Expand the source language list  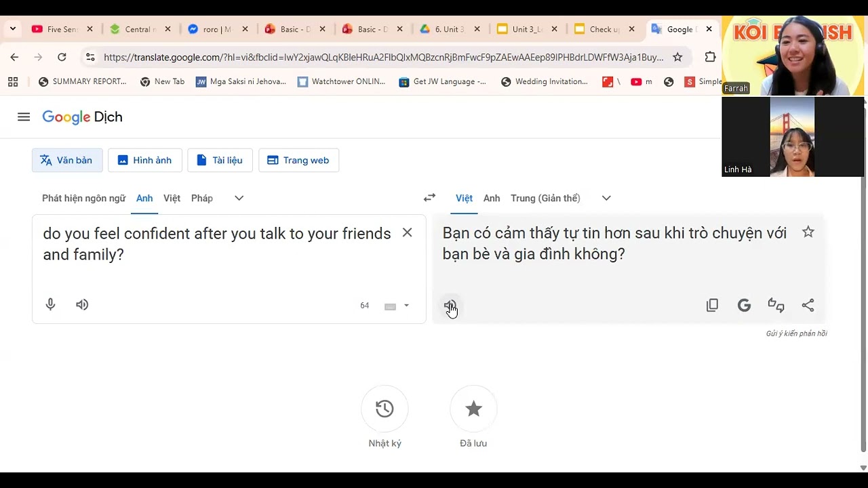[x=239, y=198]
